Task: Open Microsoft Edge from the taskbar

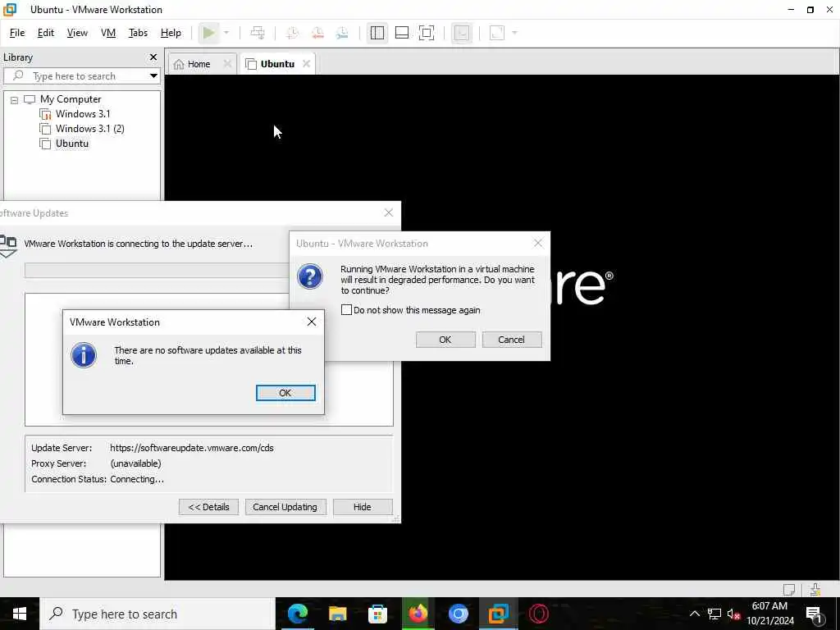Action: coord(297,614)
